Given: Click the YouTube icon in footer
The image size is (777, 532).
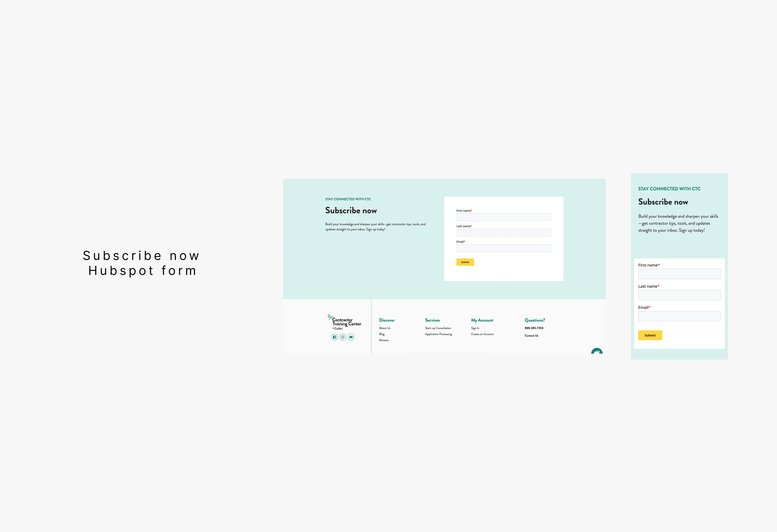Looking at the screenshot, I should pyautogui.click(x=351, y=337).
